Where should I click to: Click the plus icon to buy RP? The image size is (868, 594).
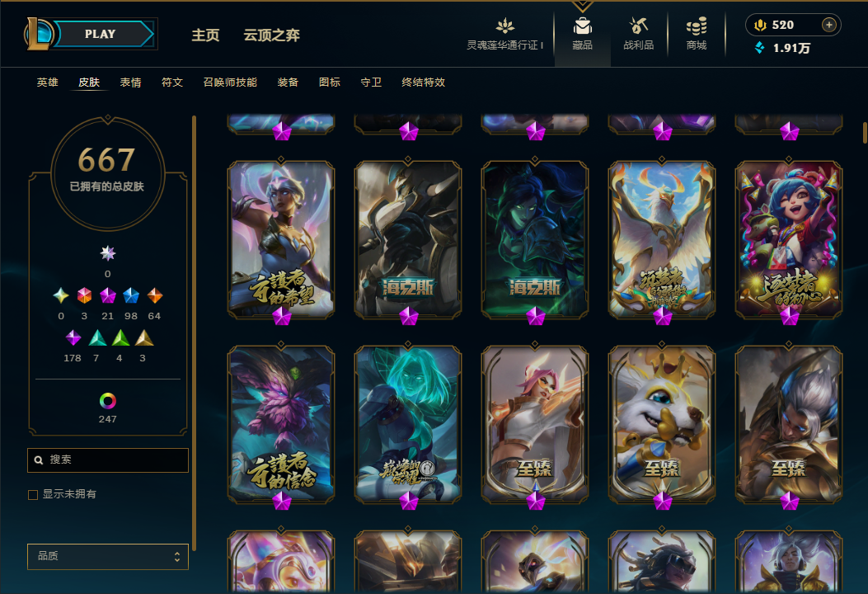(828, 25)
